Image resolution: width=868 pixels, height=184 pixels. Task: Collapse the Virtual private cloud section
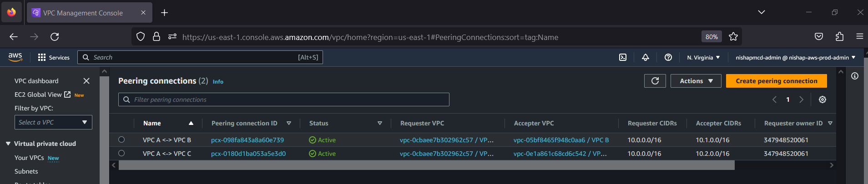click(8, 144)
